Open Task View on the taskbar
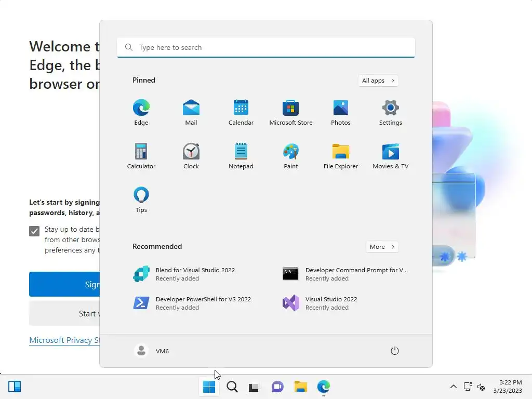532x399 pixels. pos(255,387)
